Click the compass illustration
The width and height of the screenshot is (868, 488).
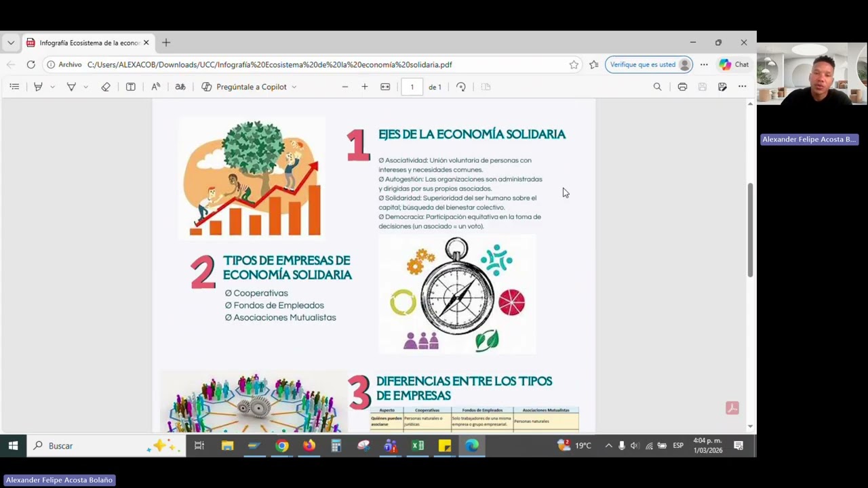coord(457,293)
